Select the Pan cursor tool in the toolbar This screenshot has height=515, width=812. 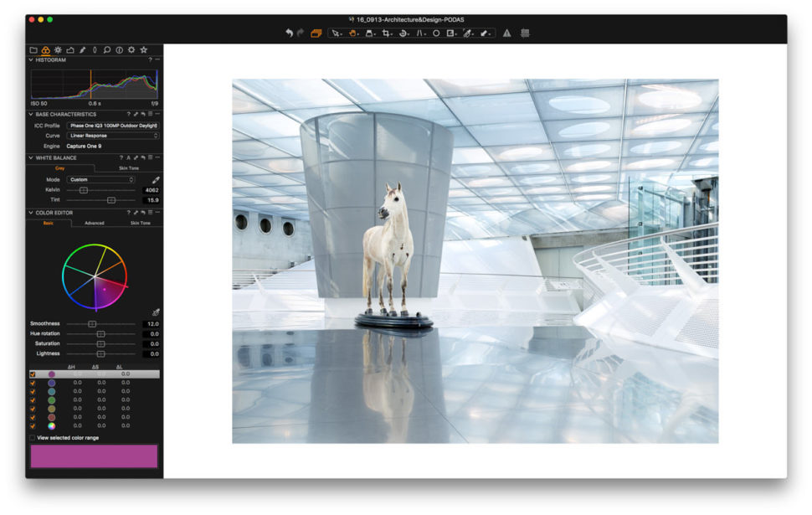[x=352, y=33]
